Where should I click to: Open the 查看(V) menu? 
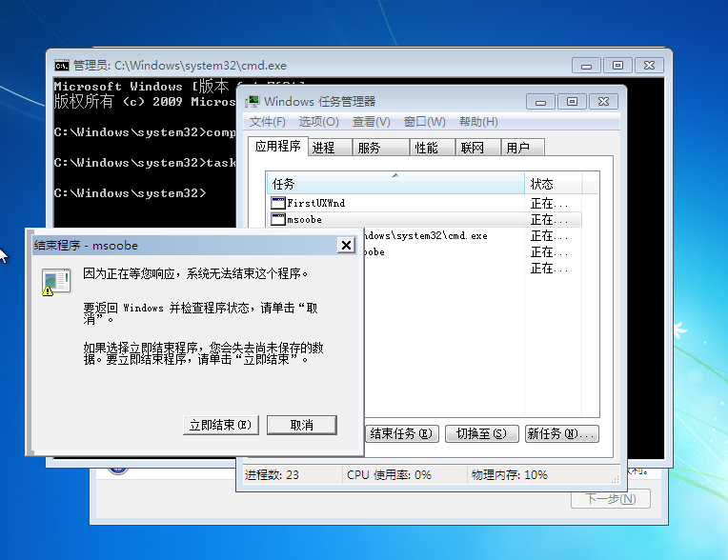coord(371,122)
